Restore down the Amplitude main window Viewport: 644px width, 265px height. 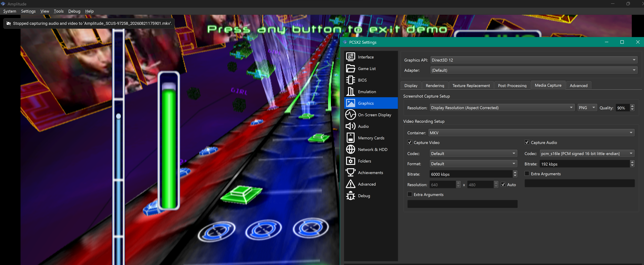628,4
